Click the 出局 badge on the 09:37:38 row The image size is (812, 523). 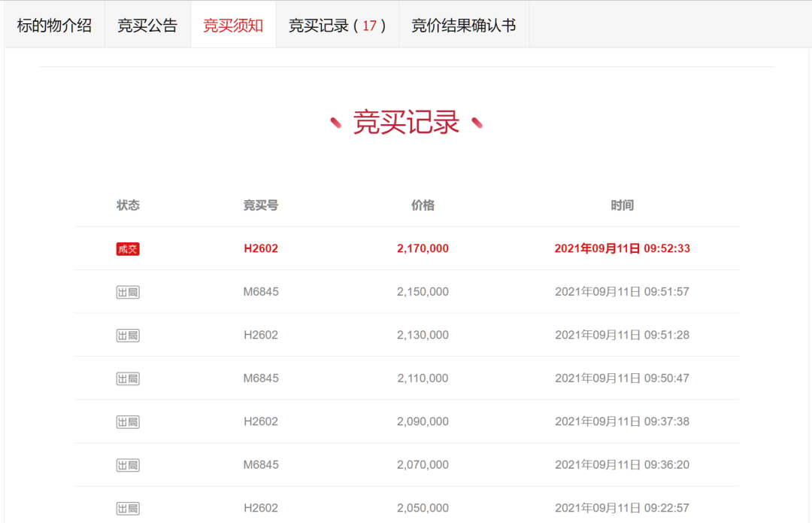point(128,421)
